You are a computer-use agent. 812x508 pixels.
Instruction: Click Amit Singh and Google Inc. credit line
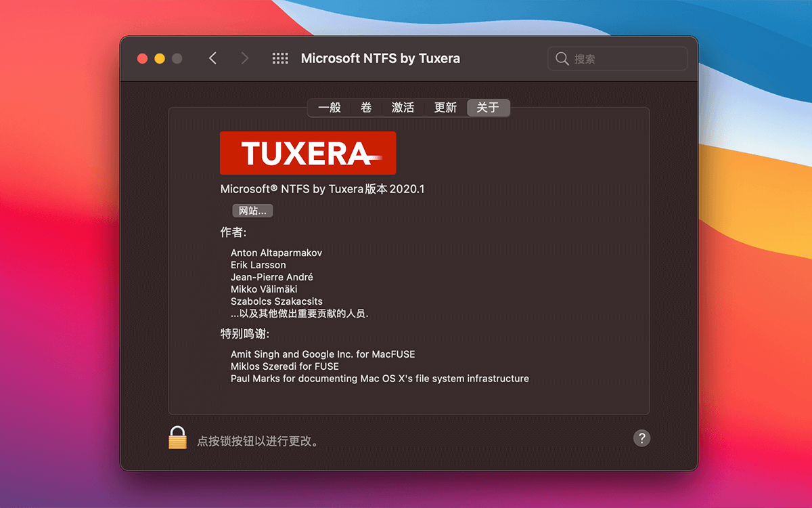point(323,354)
